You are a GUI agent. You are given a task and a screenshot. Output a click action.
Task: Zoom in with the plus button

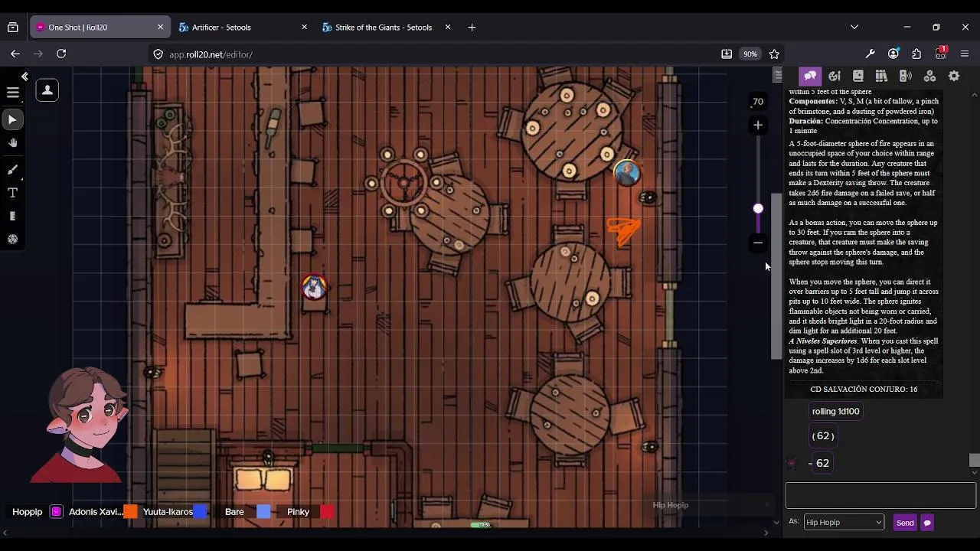coord(758,125)
